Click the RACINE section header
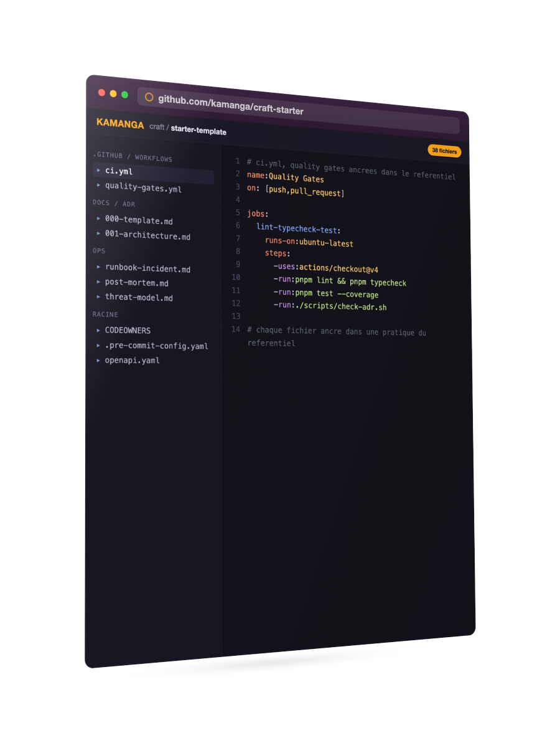Screen dimensions: 560x733 [x=105, y=314]
